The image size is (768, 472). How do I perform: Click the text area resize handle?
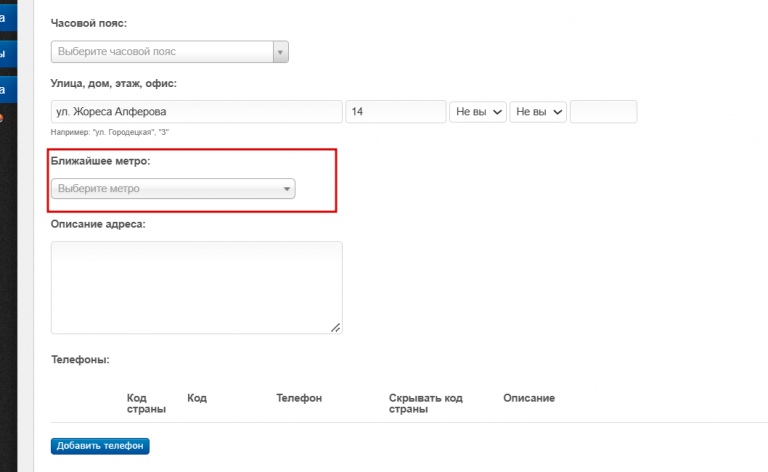[x=336, y=328]
